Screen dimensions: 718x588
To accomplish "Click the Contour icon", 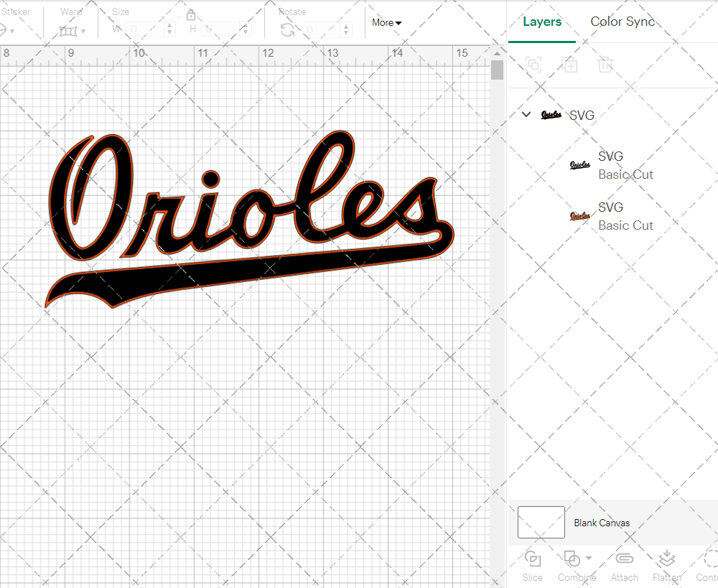I will [709, 559].
